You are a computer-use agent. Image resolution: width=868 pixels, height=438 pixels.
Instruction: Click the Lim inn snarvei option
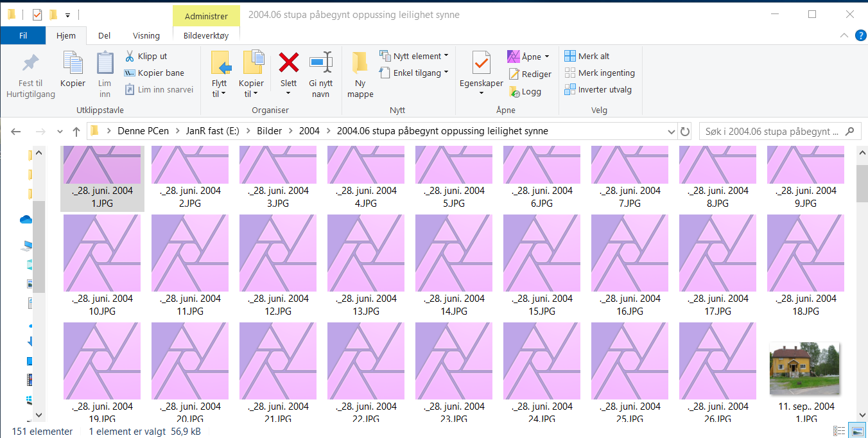(x=159, y=89)
